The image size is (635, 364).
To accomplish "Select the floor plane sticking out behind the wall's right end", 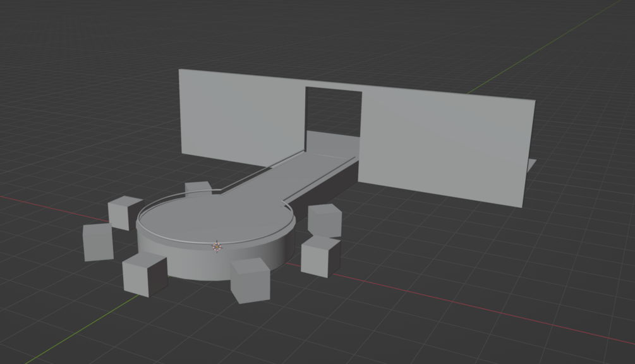I will tap(531, 166).
